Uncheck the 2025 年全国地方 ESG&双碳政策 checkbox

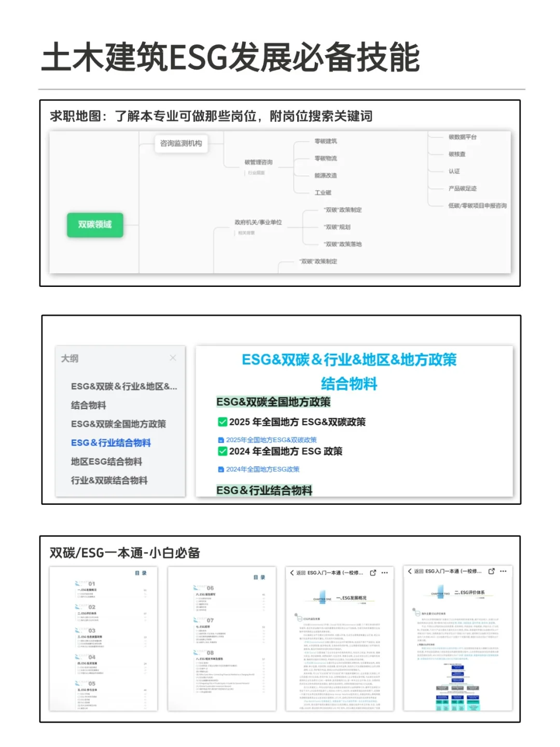[x=222, y=423]
